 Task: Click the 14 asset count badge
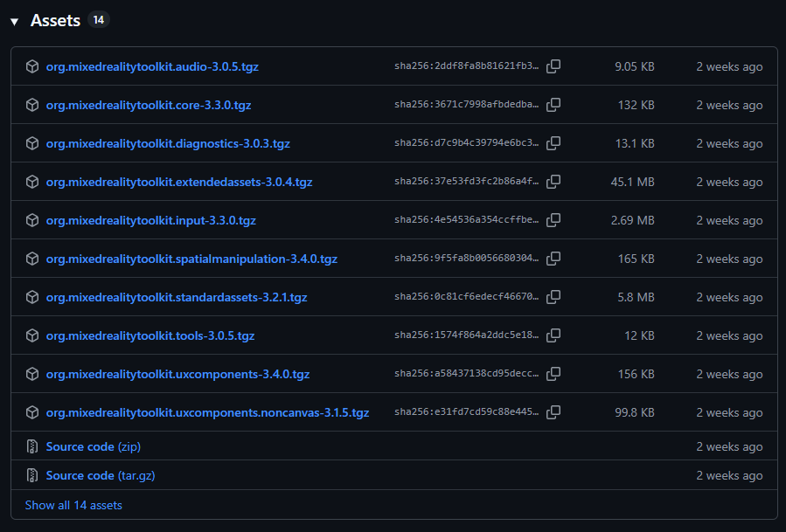pos(101,19)
